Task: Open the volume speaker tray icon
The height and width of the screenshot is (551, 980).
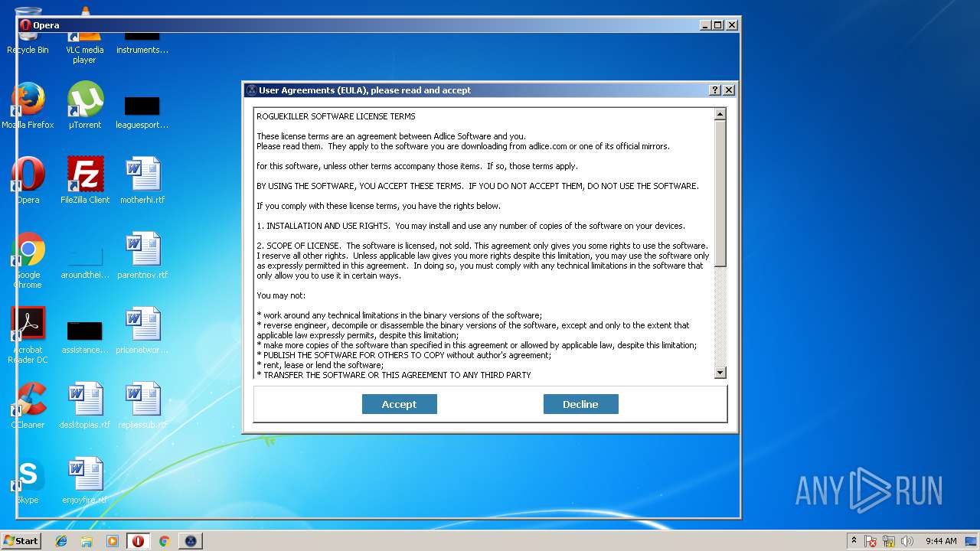Action: [x=907, y=541]
